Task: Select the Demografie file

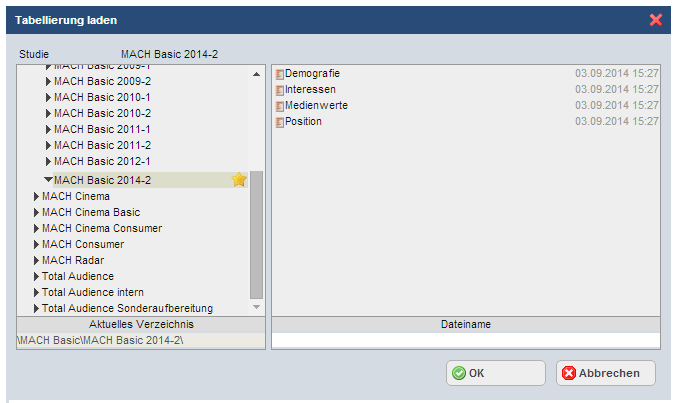Action: [312, 74]
